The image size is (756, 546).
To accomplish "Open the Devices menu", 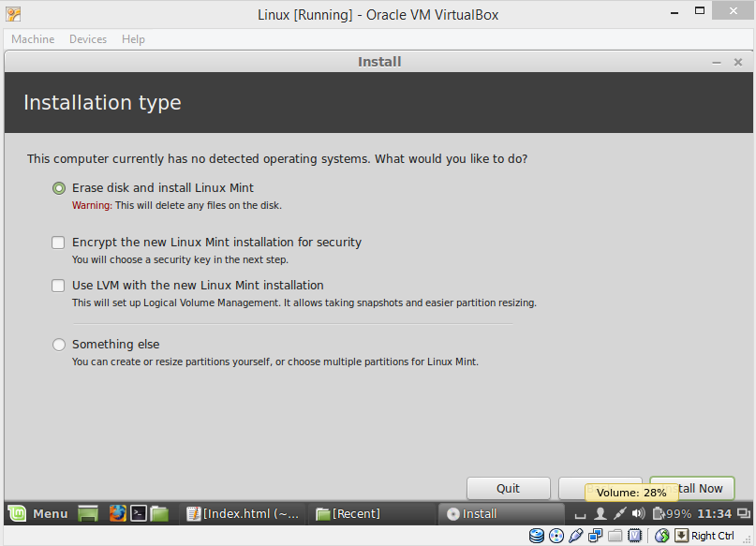I will 88,39.
